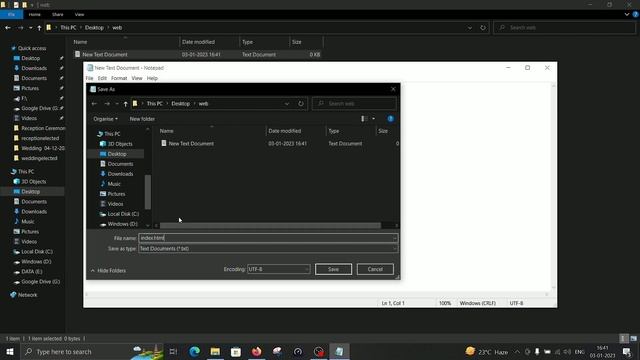Click the horizontal scrollbar in Save As file list

point(270,226)
